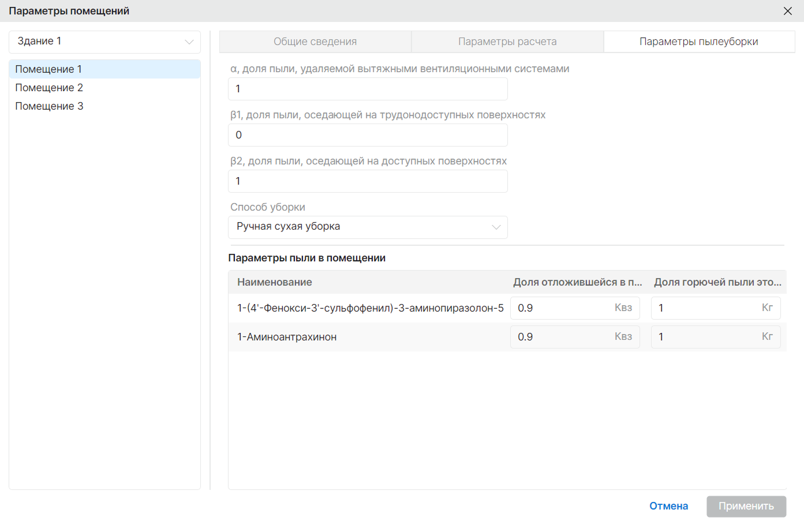Viewport: 804px width, 532px height.
Task: Select Помещение 1 in the room list
Action: click(104, 69)
